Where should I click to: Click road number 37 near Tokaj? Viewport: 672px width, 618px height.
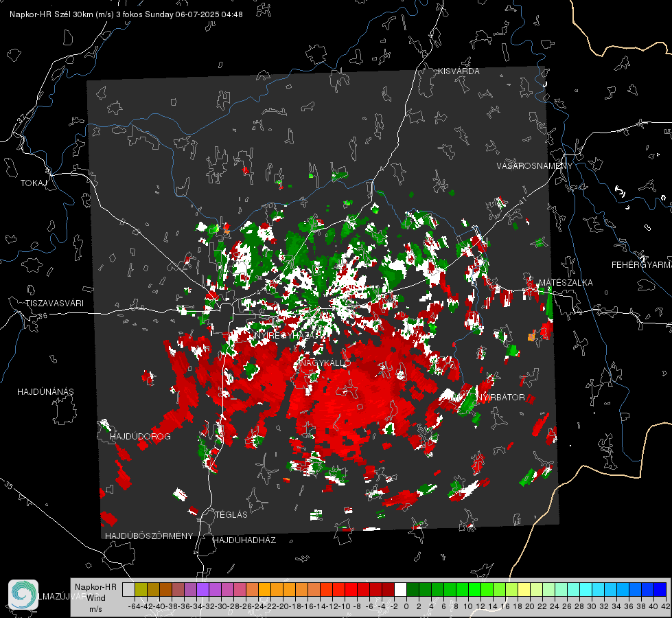tap(21, 118)
